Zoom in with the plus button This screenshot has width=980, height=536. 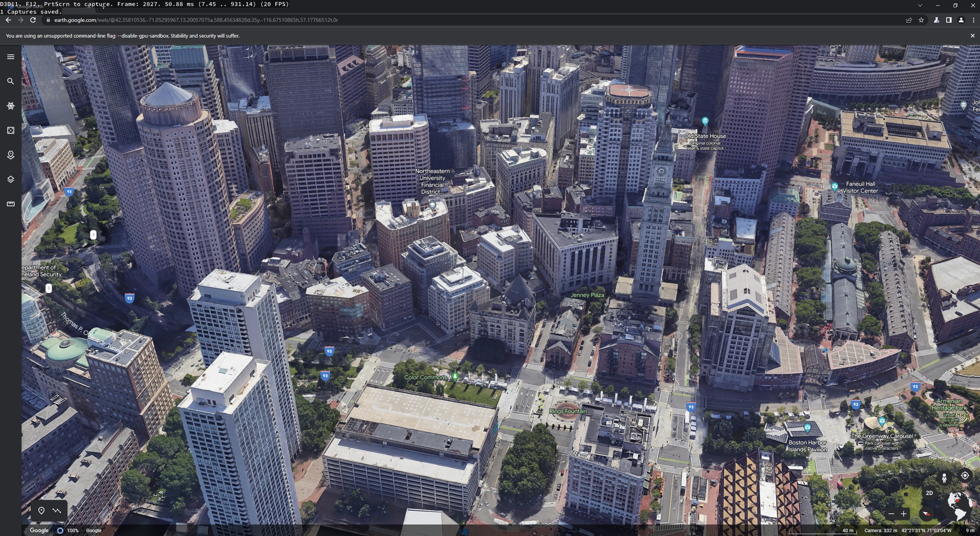pos(904,514)
